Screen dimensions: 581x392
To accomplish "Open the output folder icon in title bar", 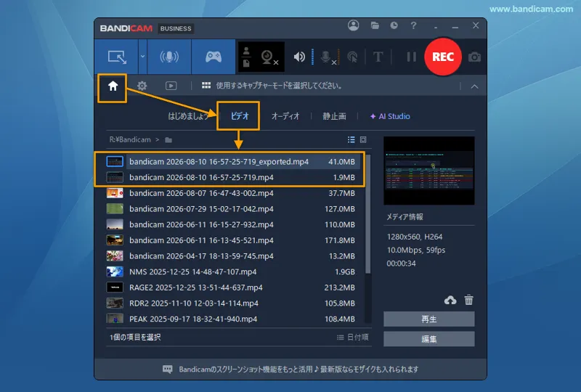I will 375,25.
